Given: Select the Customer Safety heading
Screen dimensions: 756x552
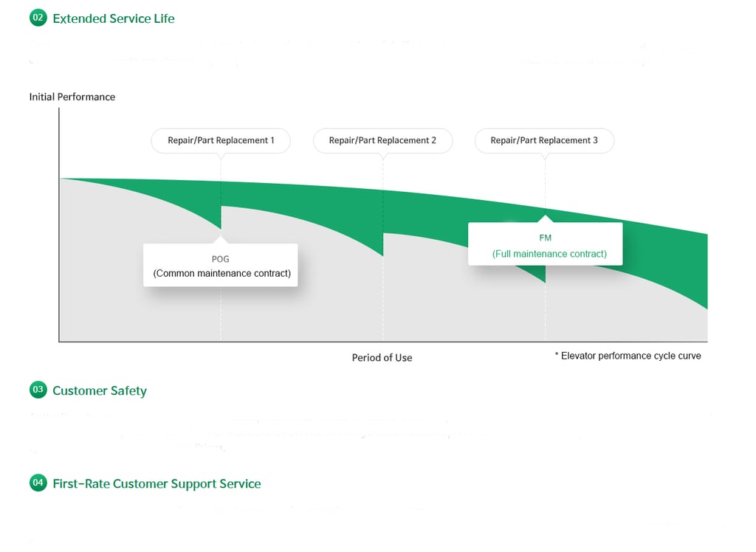Looking at the screenshot, I should (x=100, y=390).
